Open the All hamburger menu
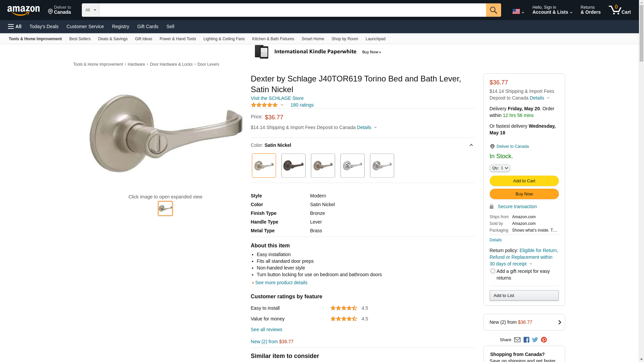Viewport: 644px width, 362px height. 15,26
